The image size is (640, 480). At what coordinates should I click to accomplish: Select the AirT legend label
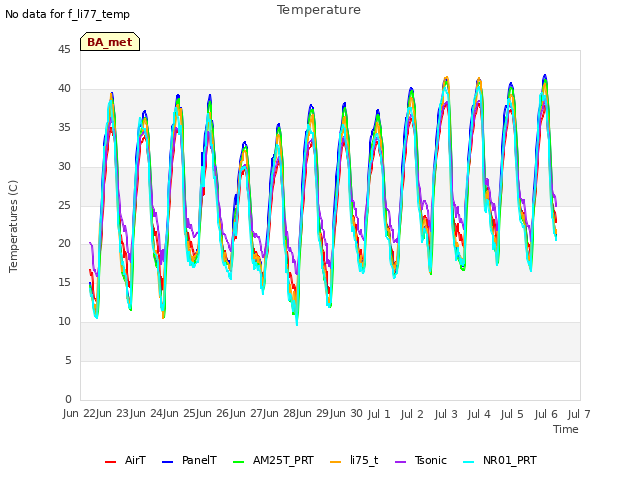(135, 460)
